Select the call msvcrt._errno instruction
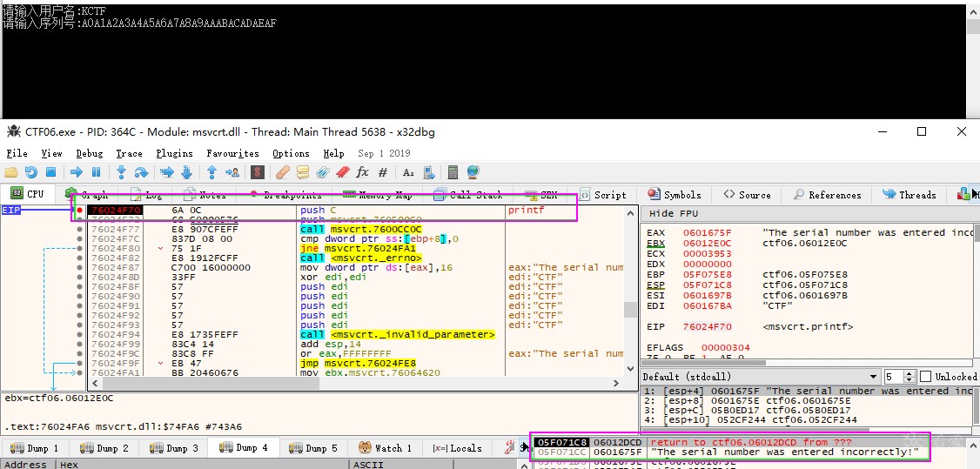The image size is (980, 469). point(361,258)
